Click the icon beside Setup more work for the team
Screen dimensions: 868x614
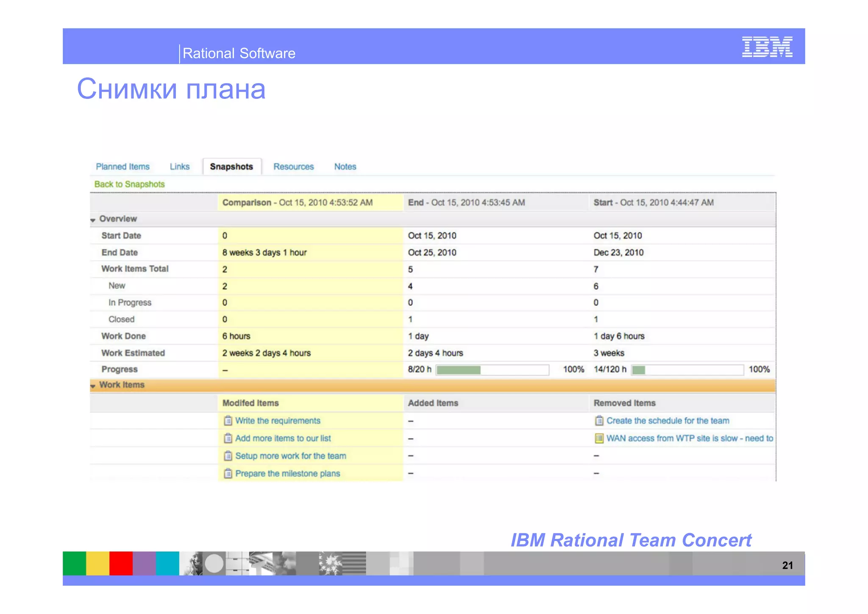point(228,456)
